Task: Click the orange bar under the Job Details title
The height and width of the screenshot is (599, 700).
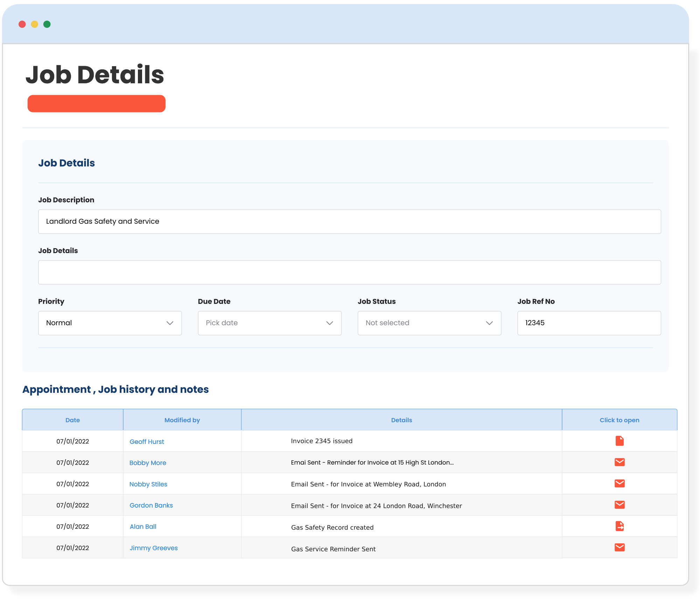Action: [97, 103]
